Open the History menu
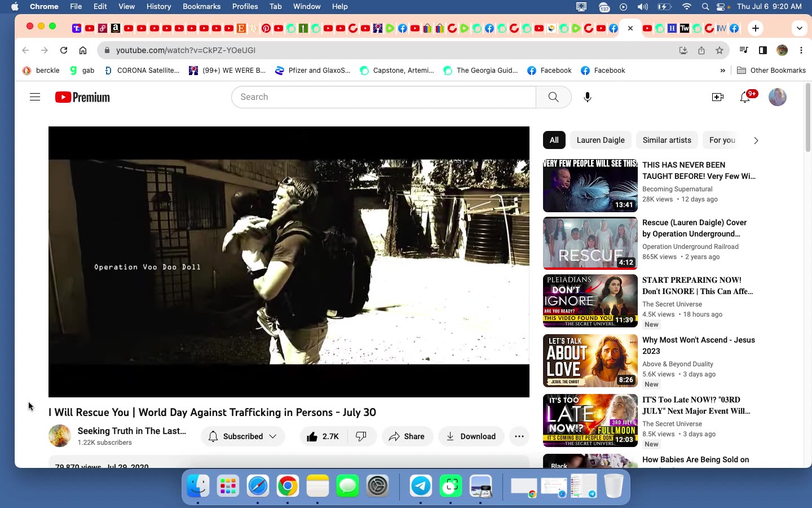 (158, 7)
